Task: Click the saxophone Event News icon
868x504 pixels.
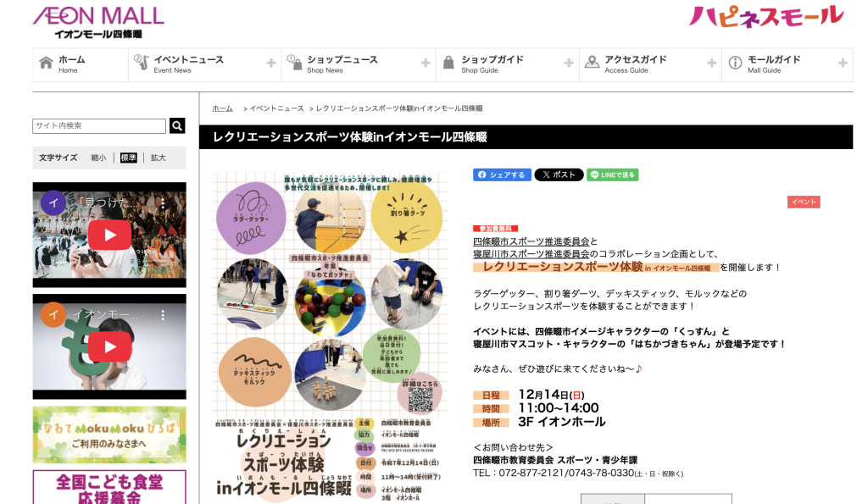Action: pos(141,63)
